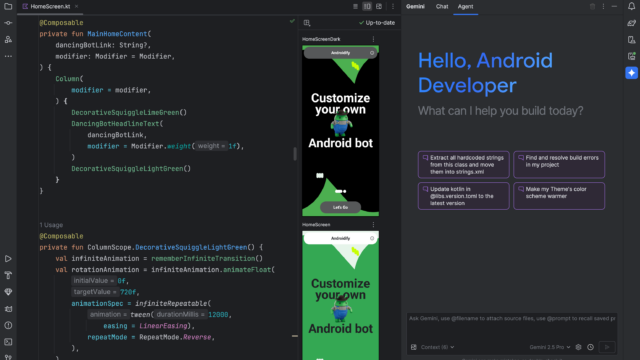Click the context attachment icon beside Context
The image size is (640, 360).
413,347
